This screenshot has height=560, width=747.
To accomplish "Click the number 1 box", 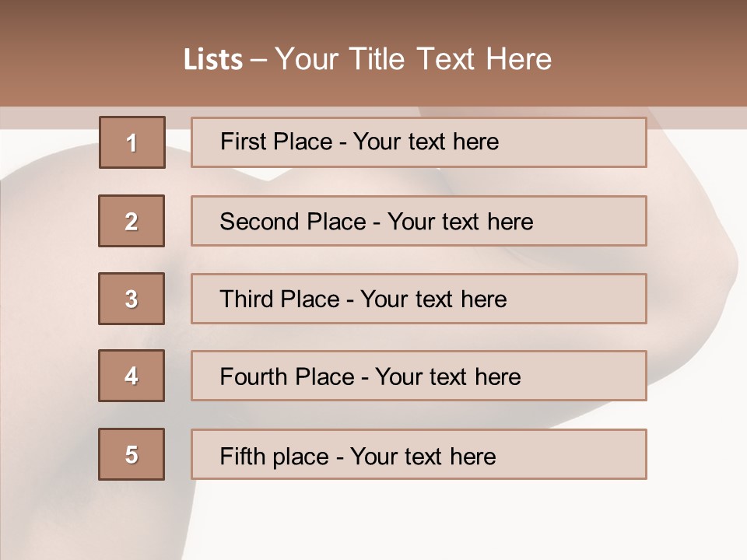I will tap(132, 142).
